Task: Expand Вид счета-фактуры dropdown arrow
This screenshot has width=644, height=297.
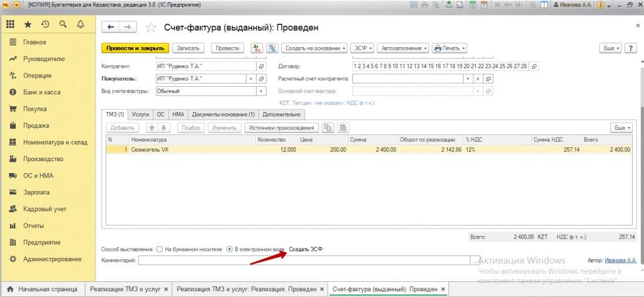Action: point(261,91)
